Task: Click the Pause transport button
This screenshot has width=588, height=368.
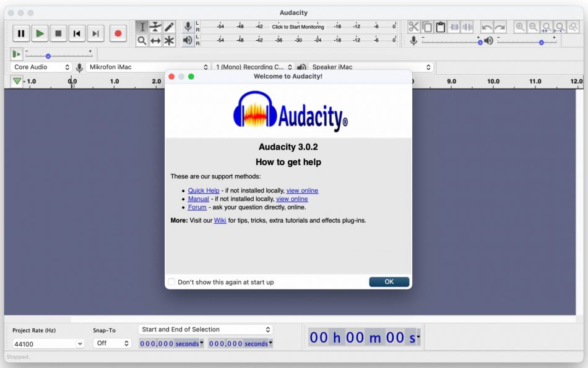Action: pos(22,34)
